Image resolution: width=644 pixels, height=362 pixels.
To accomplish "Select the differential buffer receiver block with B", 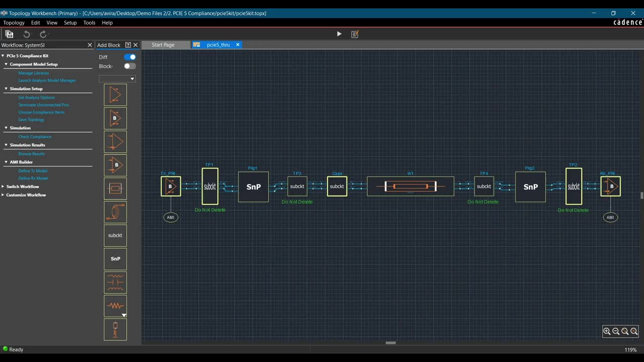I will [115, 165].
